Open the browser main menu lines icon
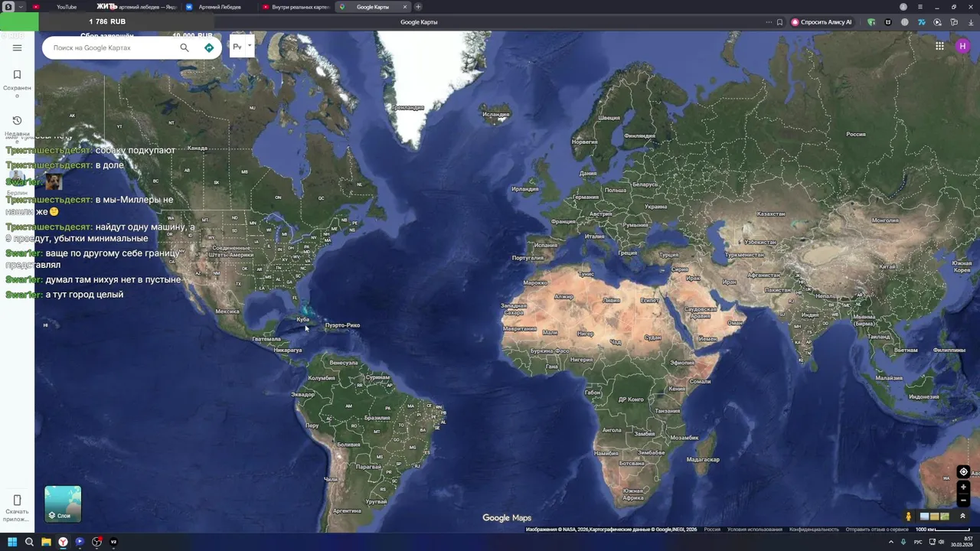This screenshot has width=980, height=551. (920, 7)
